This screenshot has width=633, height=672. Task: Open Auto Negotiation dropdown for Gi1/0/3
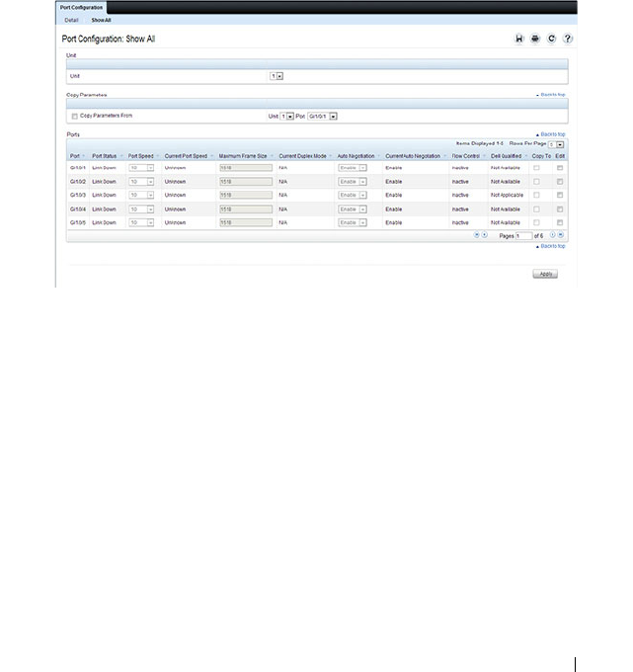[x=352, y=195]
